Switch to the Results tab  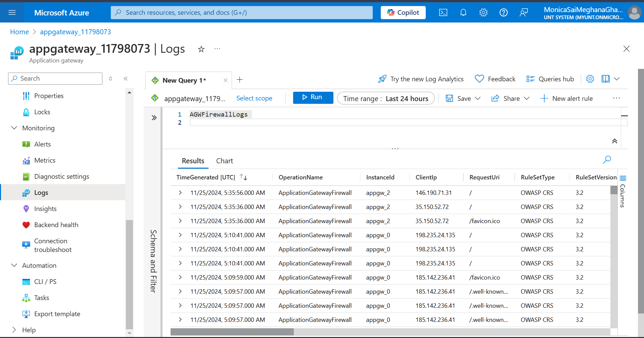tap(193, 161)
